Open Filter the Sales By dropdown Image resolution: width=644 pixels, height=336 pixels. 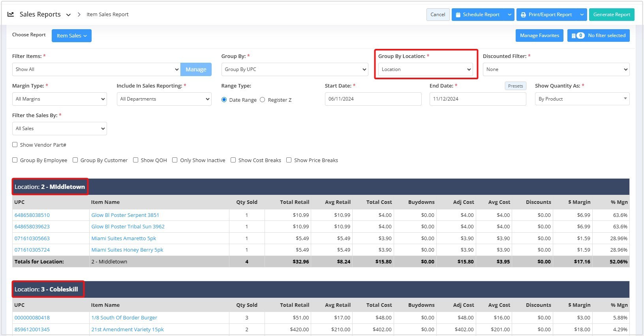[x=60, y=129]
